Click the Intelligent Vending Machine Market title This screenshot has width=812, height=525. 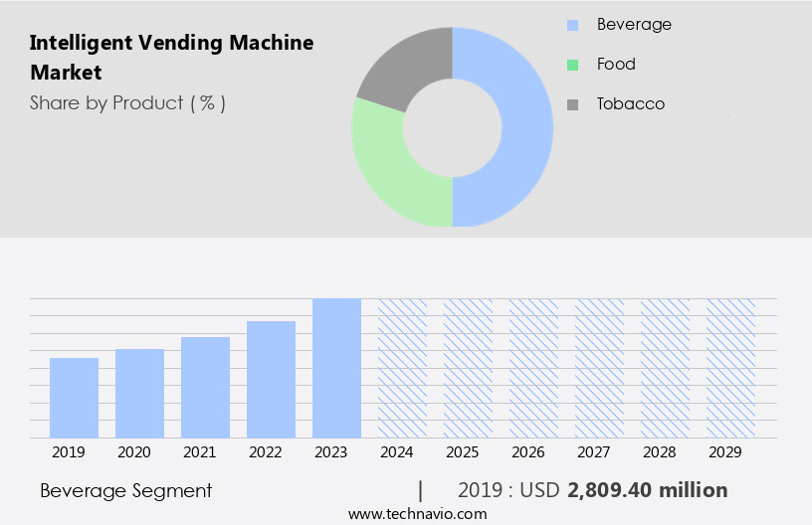(171, 58)
